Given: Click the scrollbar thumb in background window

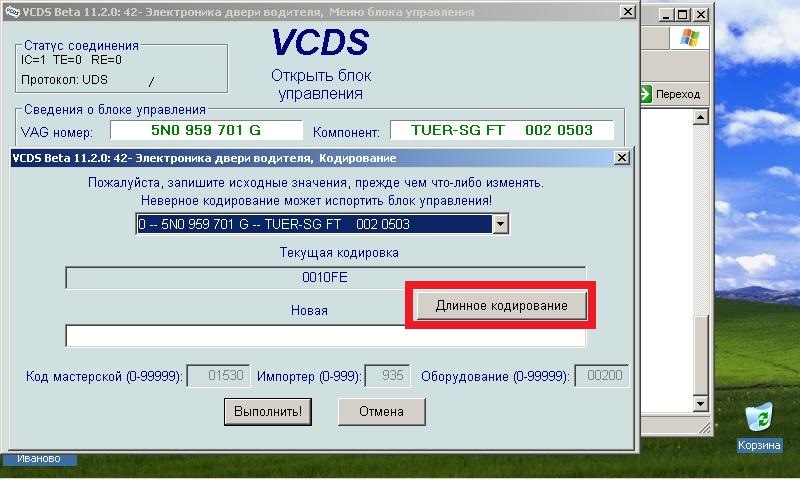Looking at the screenshot, I should pyautogui.click(x=701, y=355).
